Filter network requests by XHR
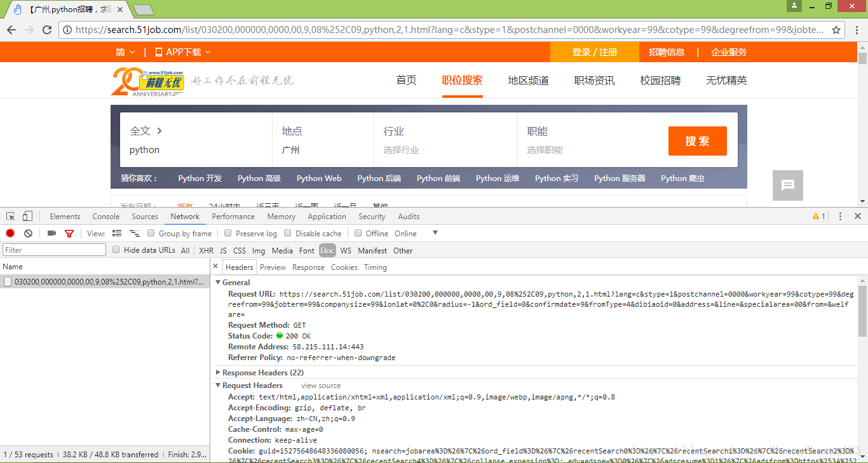The height and width of the screenshot is (463, 868). point(206,250)
